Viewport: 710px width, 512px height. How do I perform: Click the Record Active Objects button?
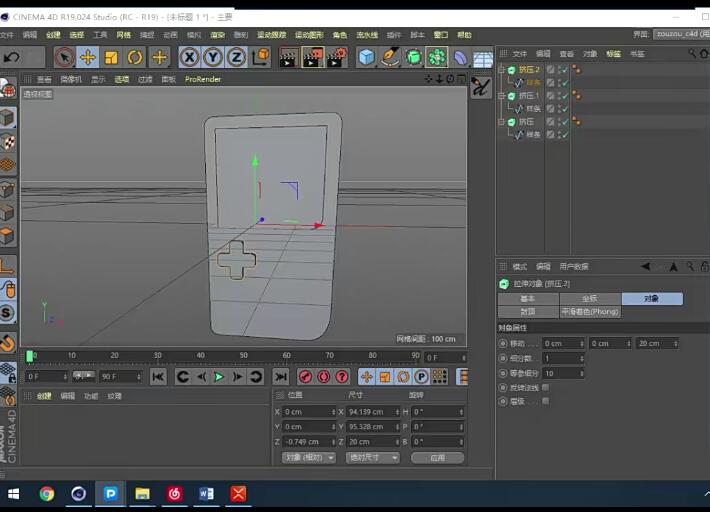tap(306, 377)
